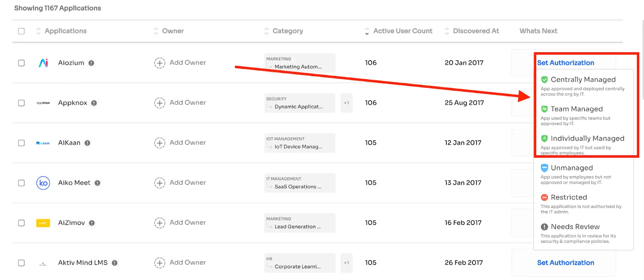This screenshot has height=280, width=644.
Task: Sort by the Owner column arrows
Action: coord(156,31)
